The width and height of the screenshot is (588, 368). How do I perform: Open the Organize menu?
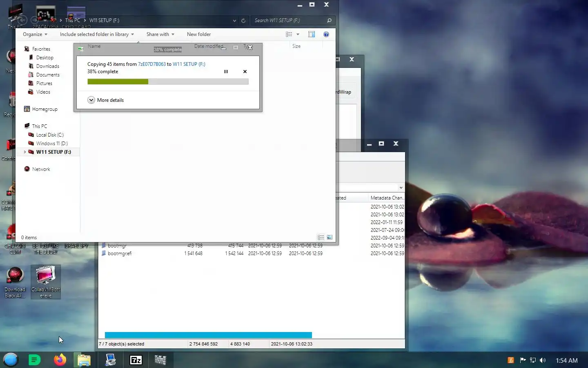click(35, 34)
